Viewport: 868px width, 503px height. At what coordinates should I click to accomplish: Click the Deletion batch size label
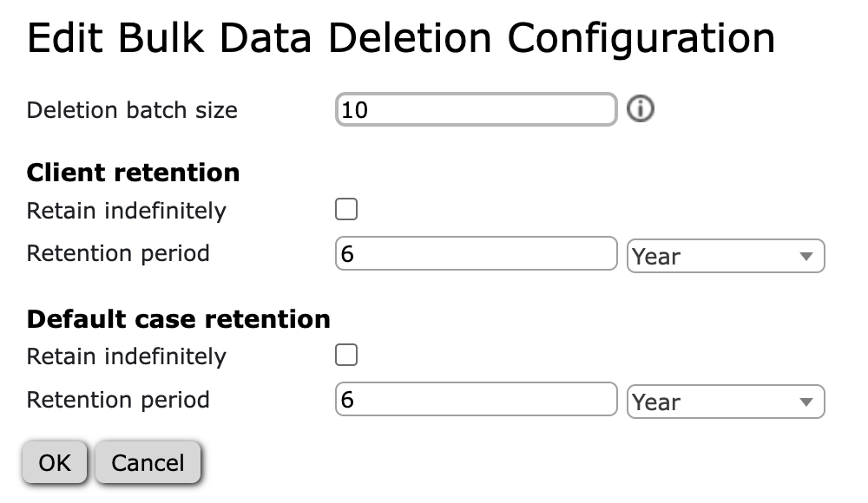click(x=132, y=110)
